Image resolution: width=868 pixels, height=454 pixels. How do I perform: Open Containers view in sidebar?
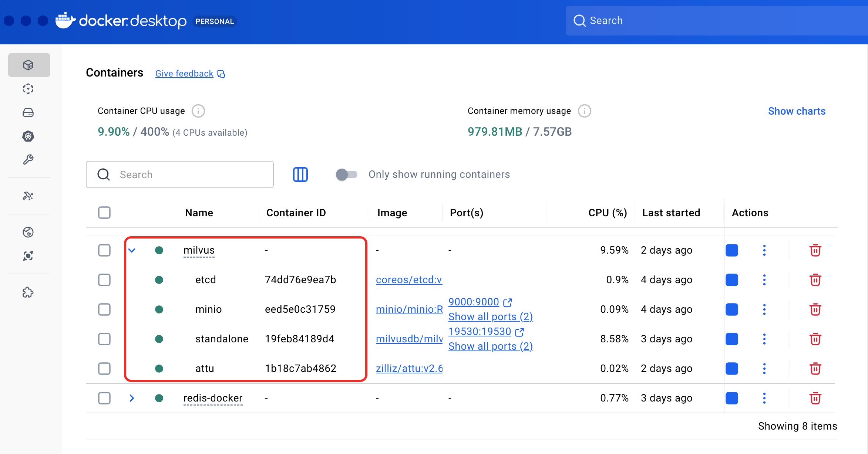coord(28,65)
